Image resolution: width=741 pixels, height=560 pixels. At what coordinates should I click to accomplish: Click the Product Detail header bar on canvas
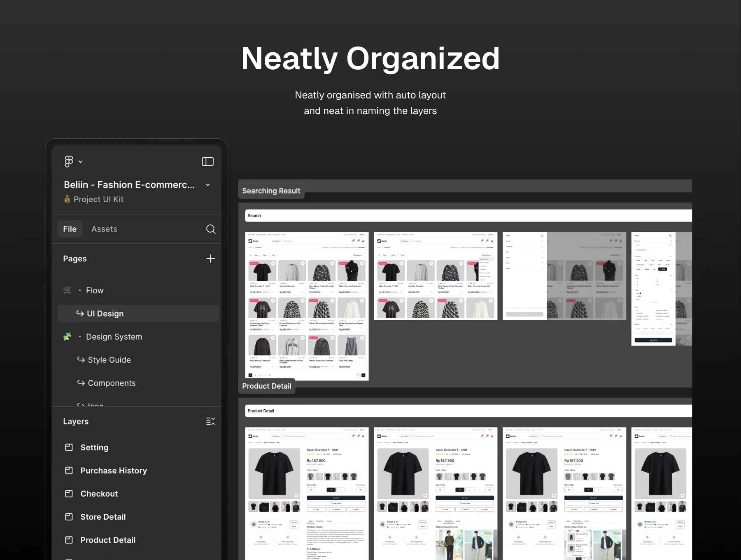coord(468,411)
